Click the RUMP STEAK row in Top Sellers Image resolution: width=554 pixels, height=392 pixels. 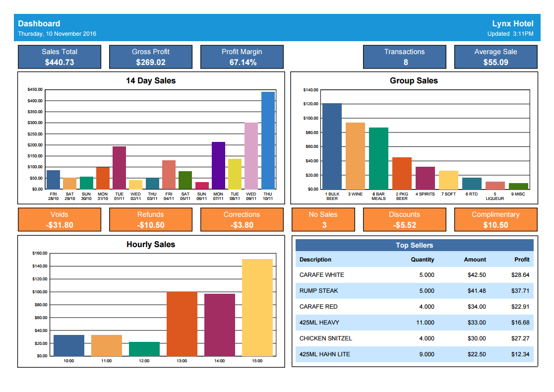click(x=414, y=291)
